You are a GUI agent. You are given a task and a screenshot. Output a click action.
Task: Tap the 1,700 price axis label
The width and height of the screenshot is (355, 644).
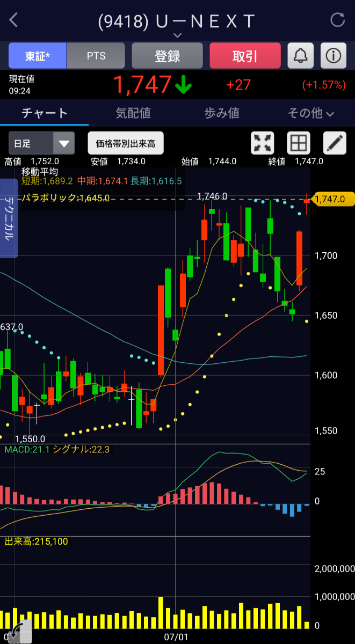tap(327, 255)
